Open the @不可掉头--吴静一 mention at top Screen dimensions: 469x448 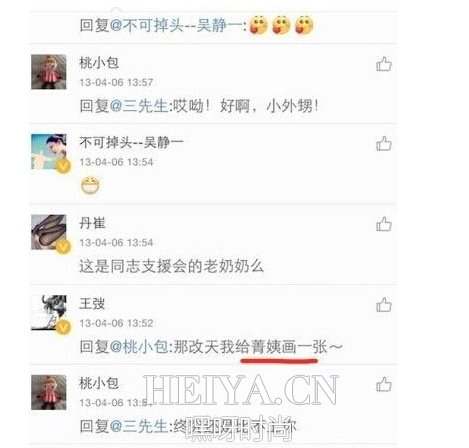pyautogui.click(x=176, y=25)
